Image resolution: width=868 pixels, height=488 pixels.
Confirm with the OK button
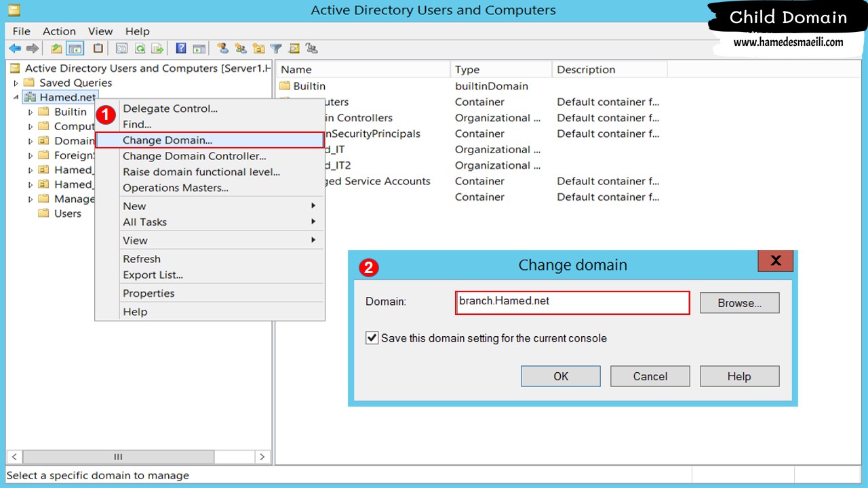561,376
